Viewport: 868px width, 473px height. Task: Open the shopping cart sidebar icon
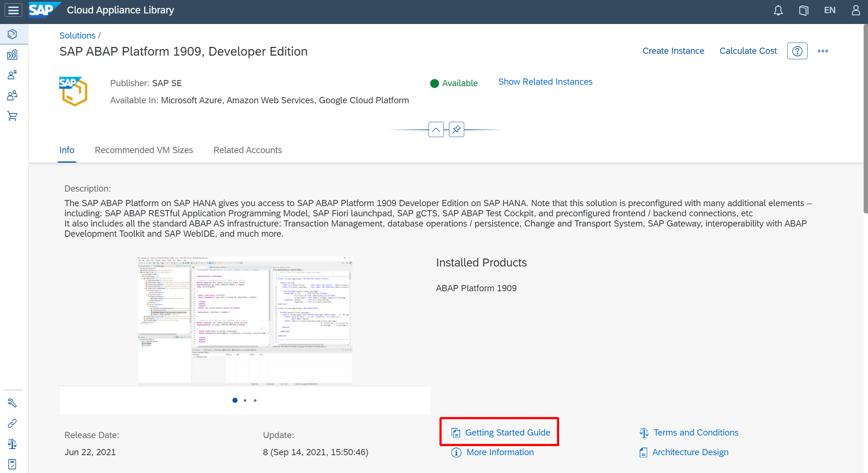12,116
